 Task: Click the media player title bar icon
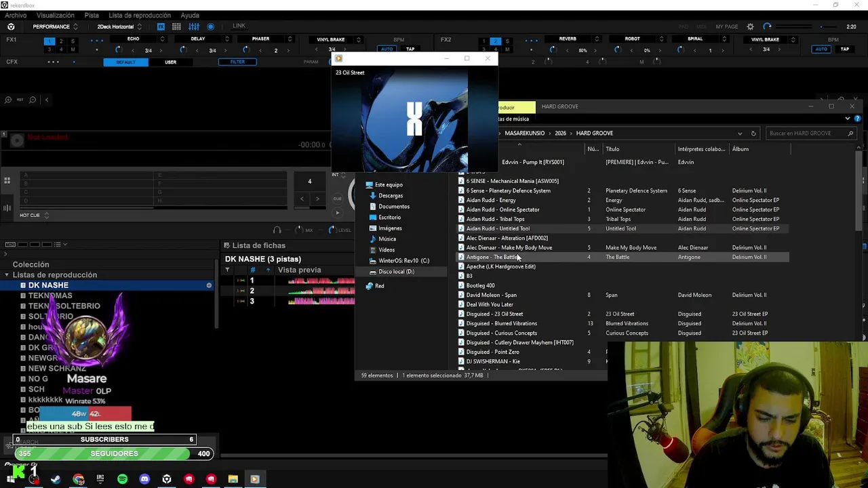[x=338, y=59]
